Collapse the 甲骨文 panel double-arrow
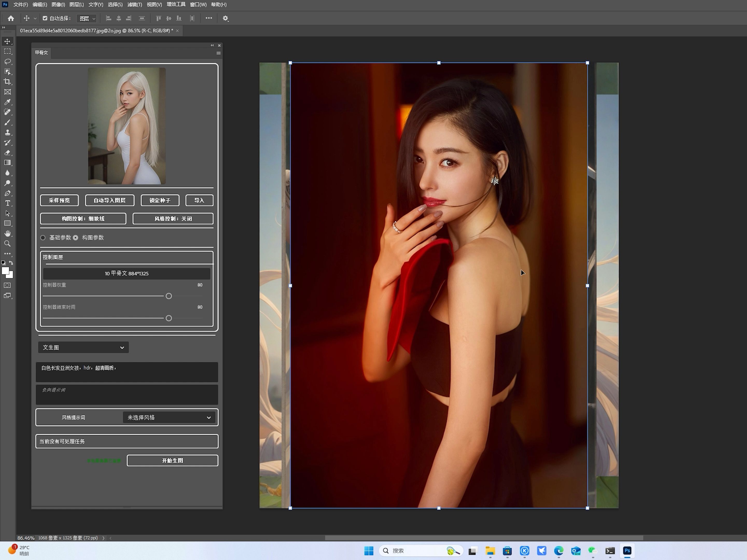 [x=212, y=45]
